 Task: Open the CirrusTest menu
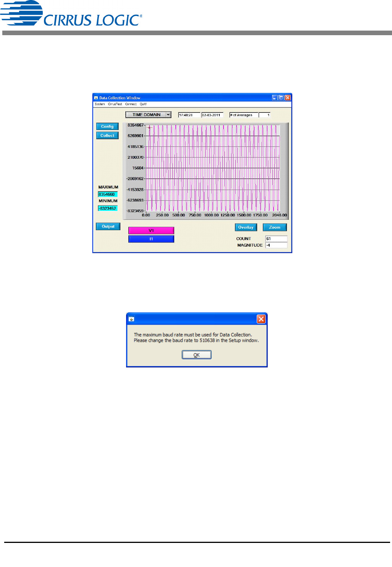tap(115, 104)
